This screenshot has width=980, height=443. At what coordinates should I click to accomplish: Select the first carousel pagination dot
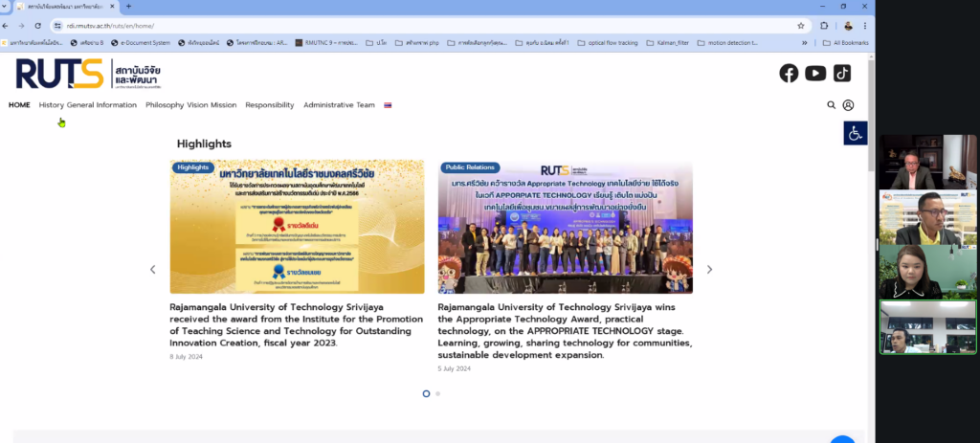[x=426, y=393]
